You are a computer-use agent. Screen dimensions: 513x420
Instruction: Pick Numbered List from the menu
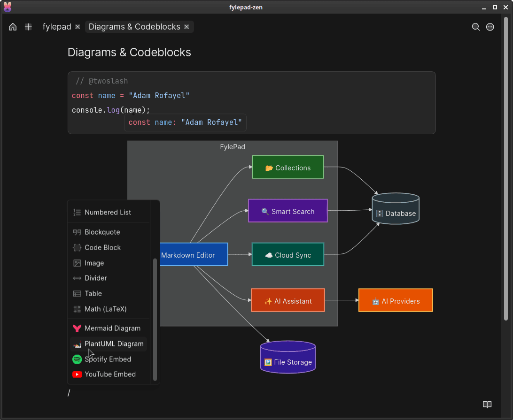point(109,213)
